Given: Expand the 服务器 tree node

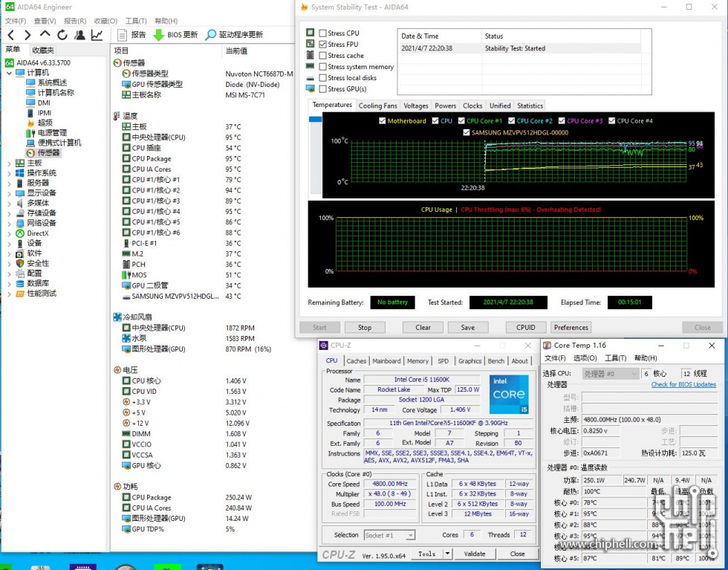Looking at the screenshot, I should pos(9,183).
